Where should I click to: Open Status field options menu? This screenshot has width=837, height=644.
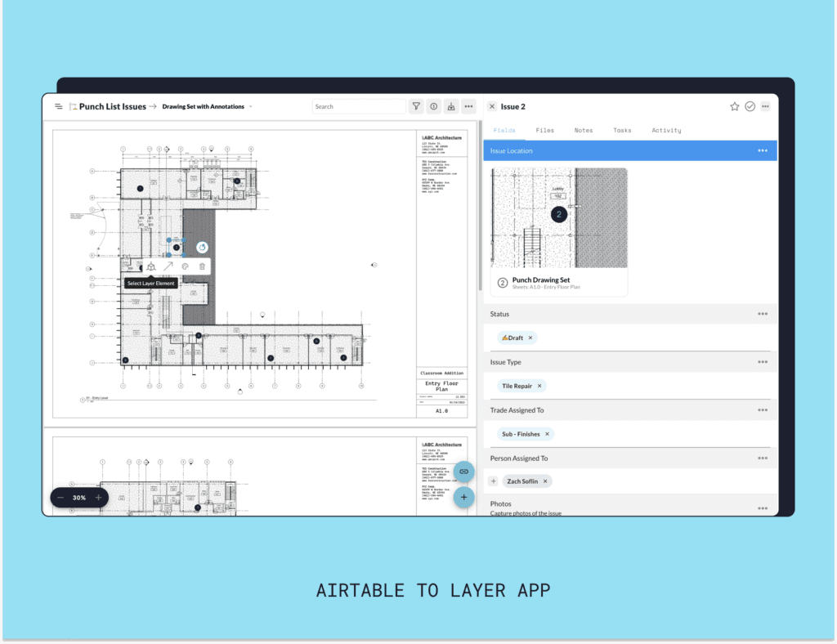(763, 315)
